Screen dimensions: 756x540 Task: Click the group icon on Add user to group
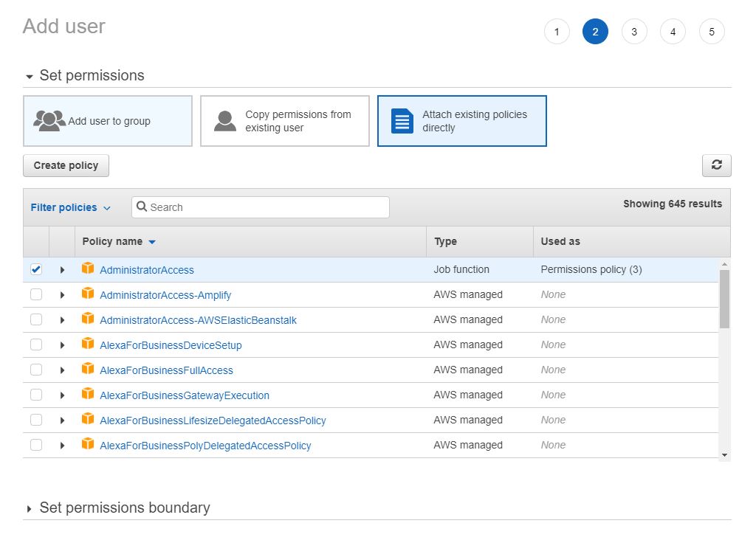point(49,120)
